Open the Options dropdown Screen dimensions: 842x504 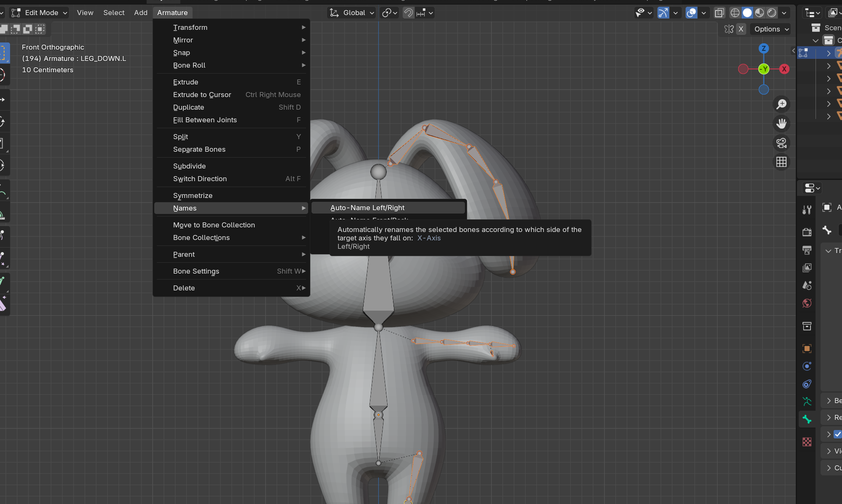click(771, 29)
